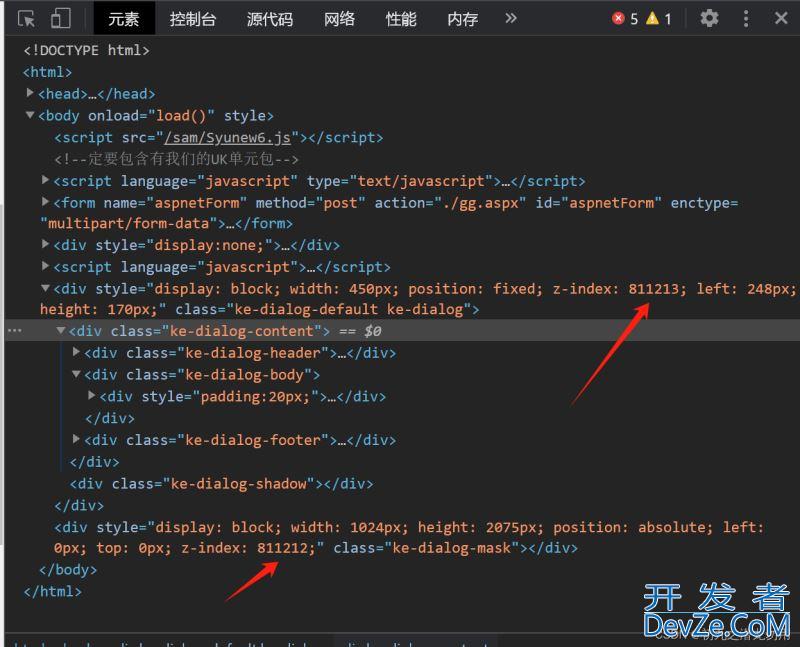The image size is (800, 647).
Task: Close the DevTools panel
Action: pos(781,18)
